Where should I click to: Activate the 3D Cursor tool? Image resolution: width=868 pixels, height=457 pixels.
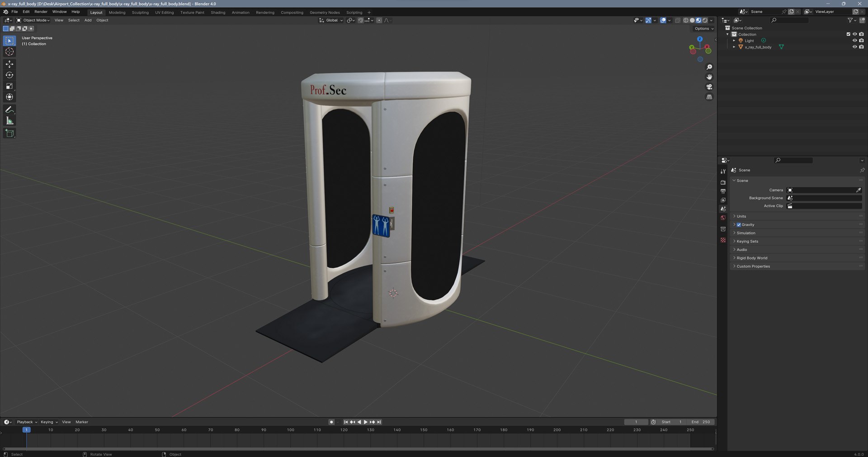coord(9,52)
